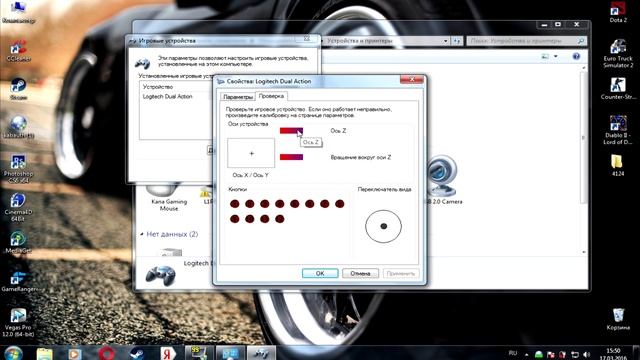Open the media player icon in the taskbar

tap(74, 353)
